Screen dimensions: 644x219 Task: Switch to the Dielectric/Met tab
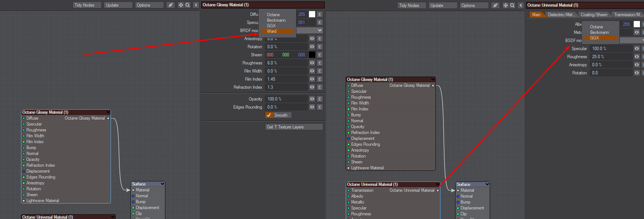pos(561,15)
